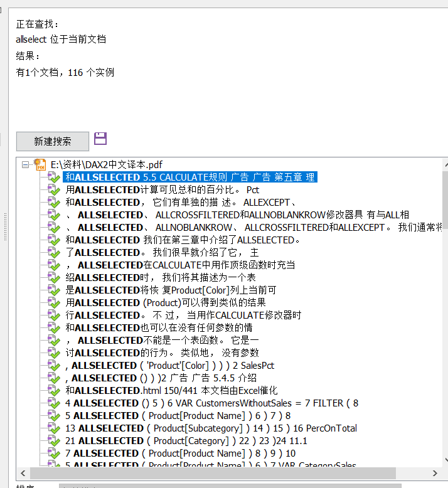Click the results list vertical scrollbar thumb

point(445,199)
